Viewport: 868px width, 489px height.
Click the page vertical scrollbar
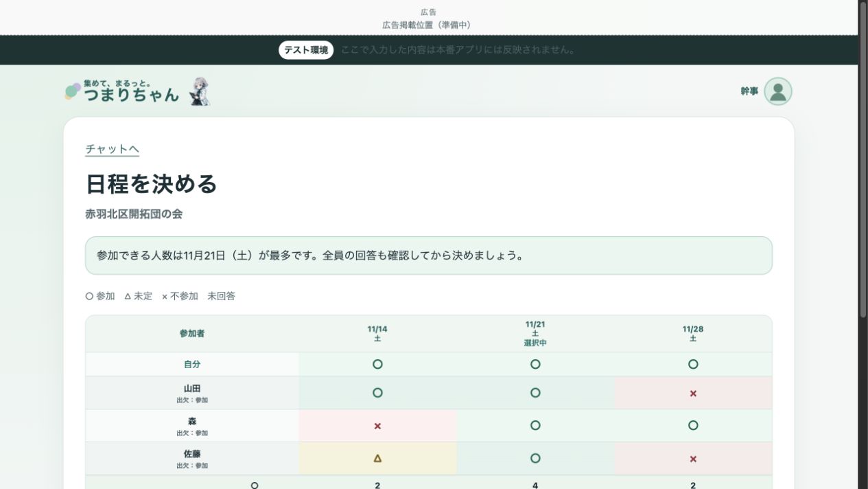tap(863, 161)
